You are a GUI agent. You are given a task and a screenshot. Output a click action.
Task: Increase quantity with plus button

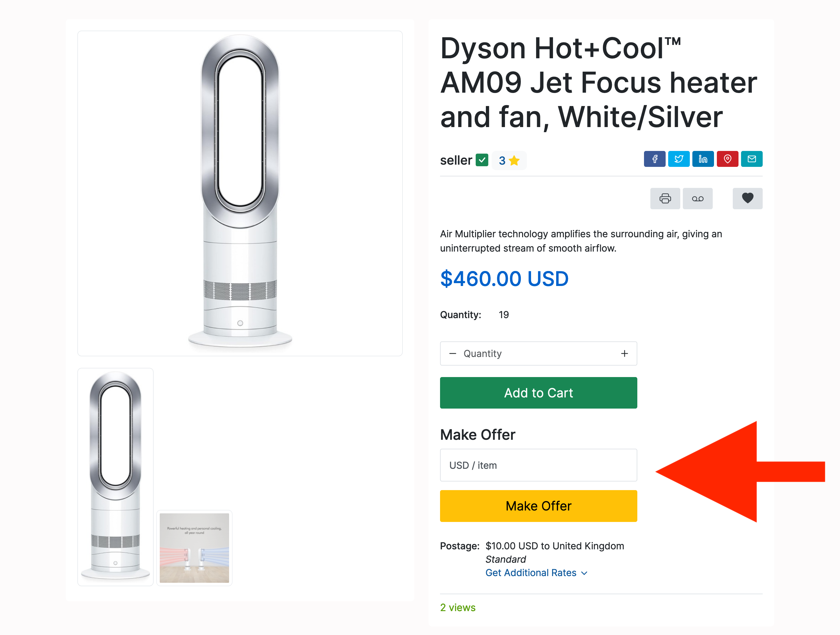(x=624, y=354)
